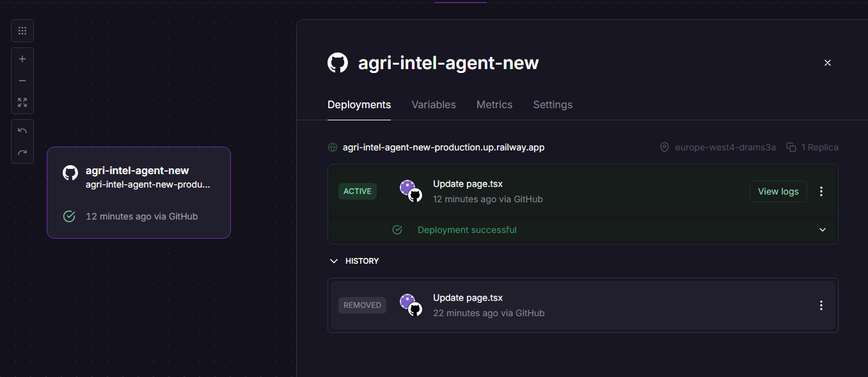868x377 pixels.
Task: Zoom in on the canvas
Action: click(x=22, y=59)
